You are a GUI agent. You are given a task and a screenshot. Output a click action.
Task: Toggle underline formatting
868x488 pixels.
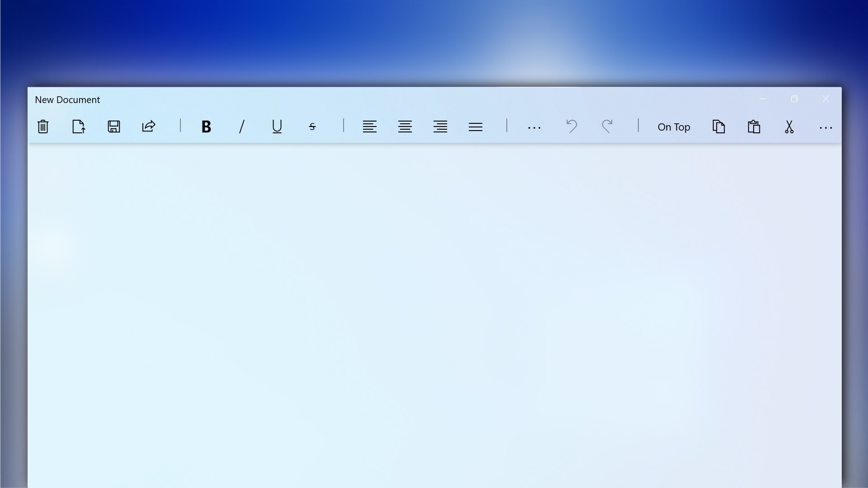tap(277, 127)
